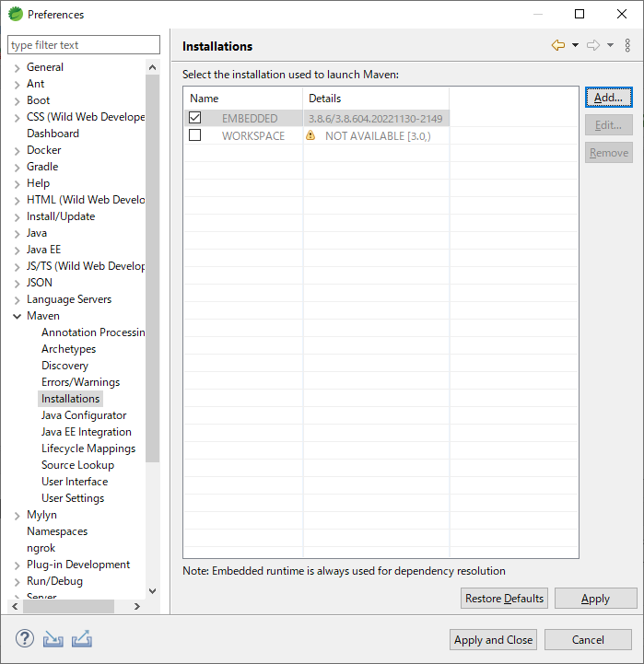
Task: Expand the Gradle tree node
Action: [17, 168]
